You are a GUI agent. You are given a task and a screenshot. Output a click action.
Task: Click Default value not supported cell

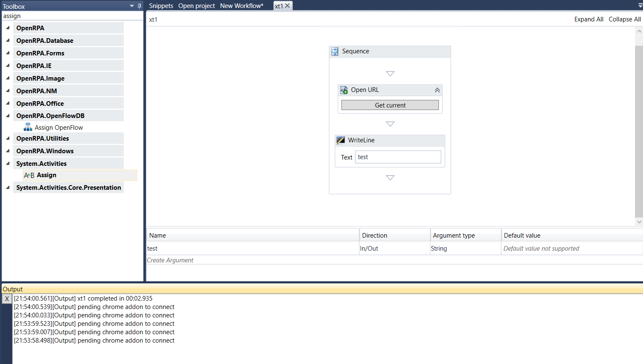click(x=572, y=249)
